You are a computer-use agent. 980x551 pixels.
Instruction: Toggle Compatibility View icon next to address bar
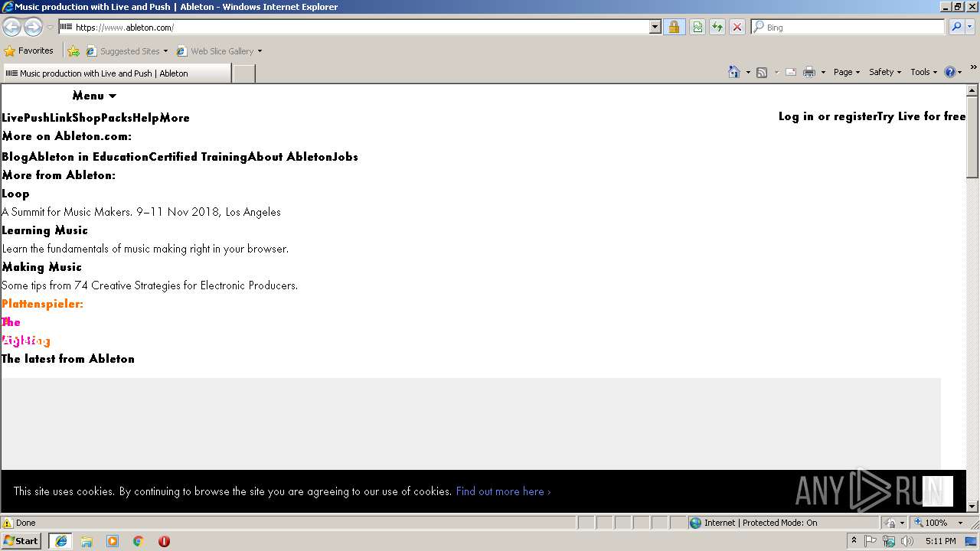pos(697,27)
